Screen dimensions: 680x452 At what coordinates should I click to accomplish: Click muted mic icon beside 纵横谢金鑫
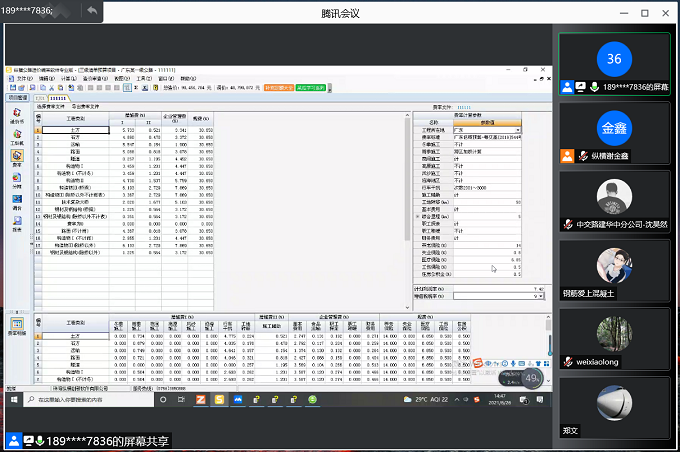click(x=583, y=155)
